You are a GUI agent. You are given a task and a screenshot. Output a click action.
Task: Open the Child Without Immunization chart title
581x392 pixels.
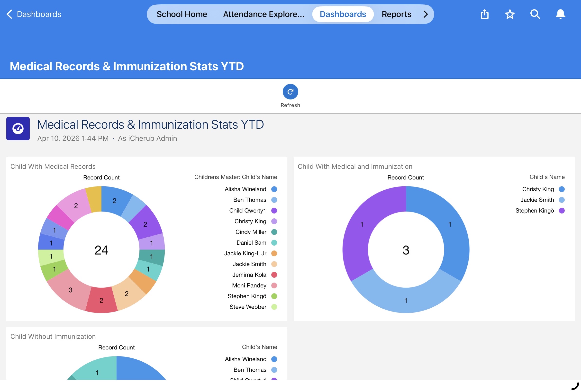tap(53, 336)
